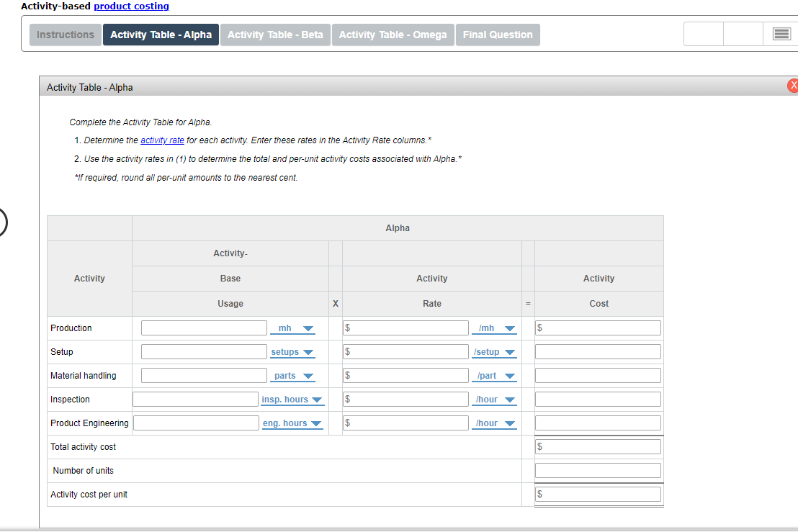
Task: Focus Activity cost per unit field
Action: (598, 495)
